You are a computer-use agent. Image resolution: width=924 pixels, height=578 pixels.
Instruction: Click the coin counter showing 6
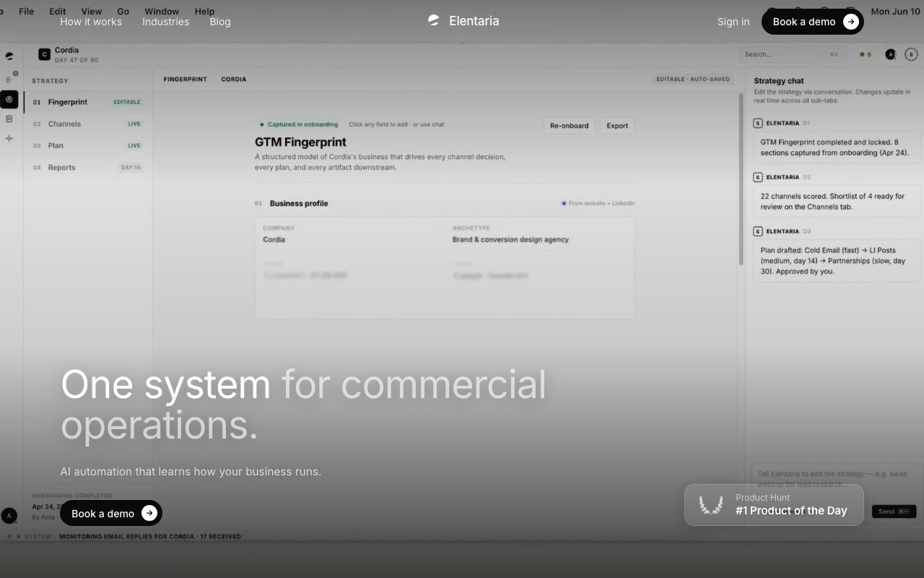pyautogui.click(x=866, y=54)
